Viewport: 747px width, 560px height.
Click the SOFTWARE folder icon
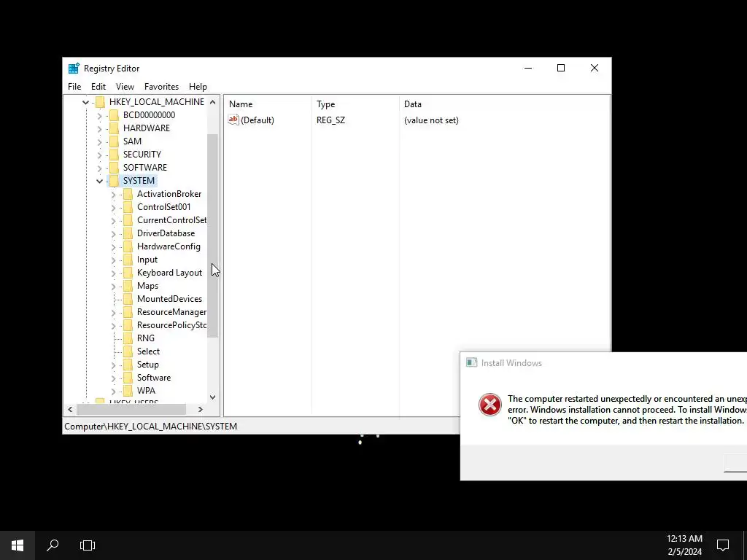click(114, 167)
